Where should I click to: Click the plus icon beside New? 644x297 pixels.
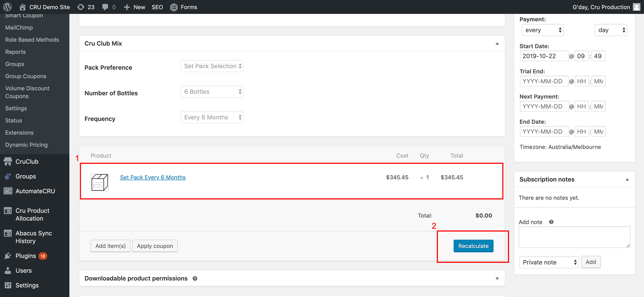click(x=127, y=7)
